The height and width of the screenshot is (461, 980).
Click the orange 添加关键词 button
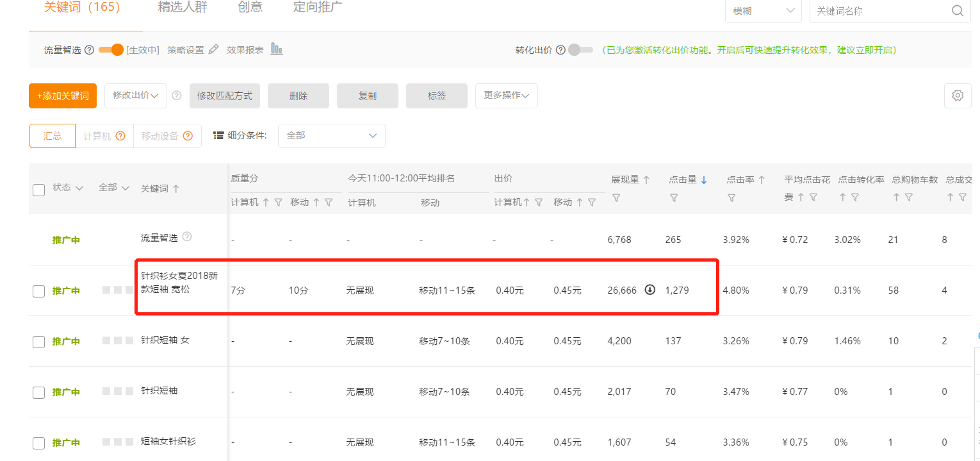[62, 96]
